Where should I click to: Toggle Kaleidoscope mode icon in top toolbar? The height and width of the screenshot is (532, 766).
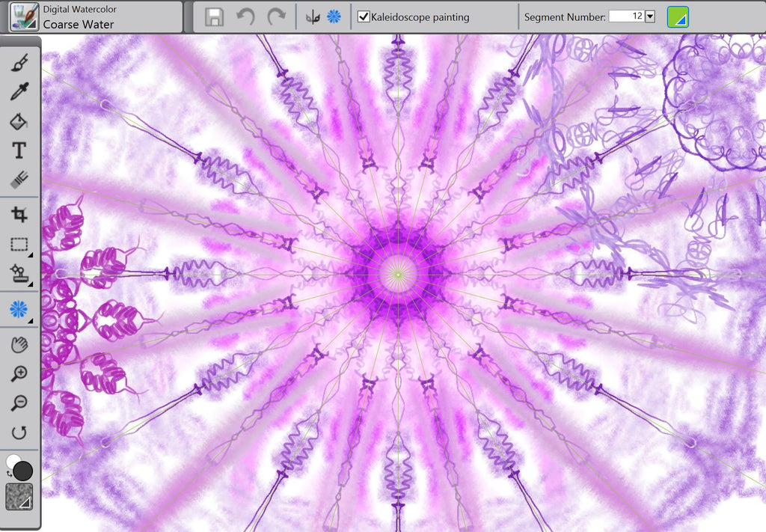[x=334, y=16]
